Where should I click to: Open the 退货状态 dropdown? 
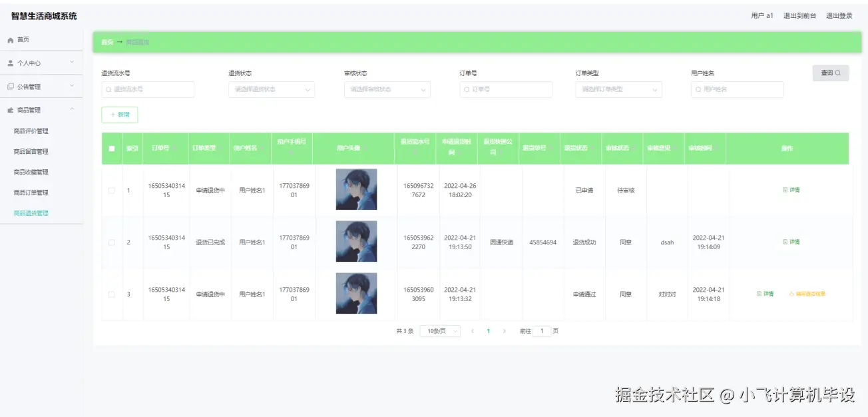[x=272, y=89]
